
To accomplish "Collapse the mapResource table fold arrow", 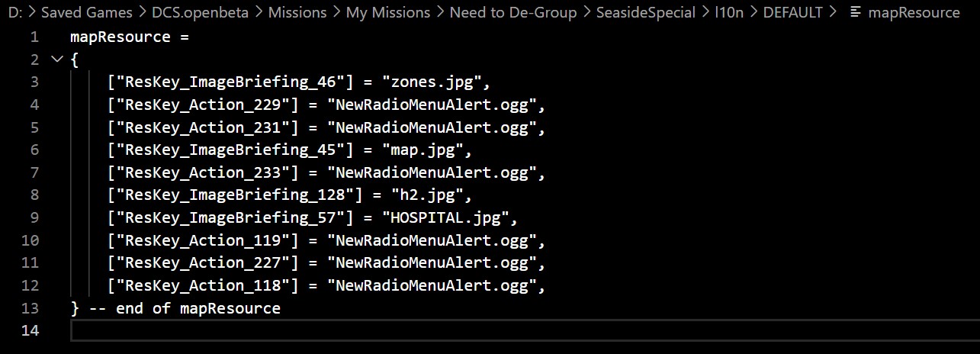I will [56, 60].
